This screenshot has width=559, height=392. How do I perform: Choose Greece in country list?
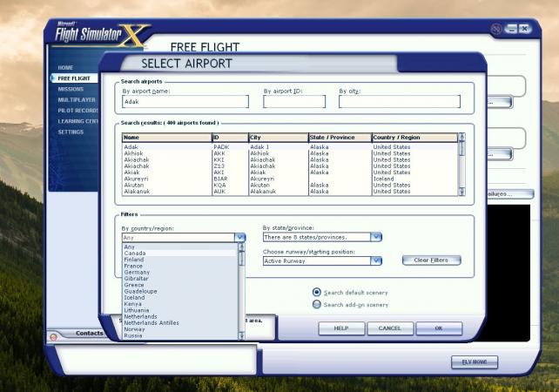pos(180,285)
